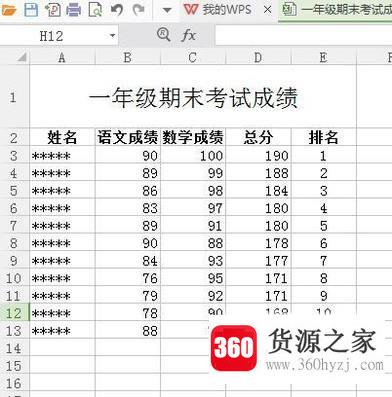
Task: Open print preview icon
Action: pos(95,10)
